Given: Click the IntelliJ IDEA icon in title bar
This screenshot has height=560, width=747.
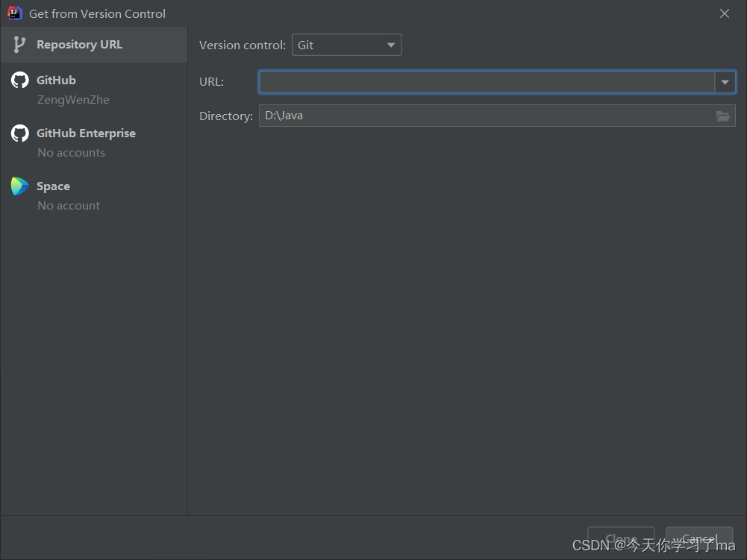Looking at the screenshot, I should point(15,13).
